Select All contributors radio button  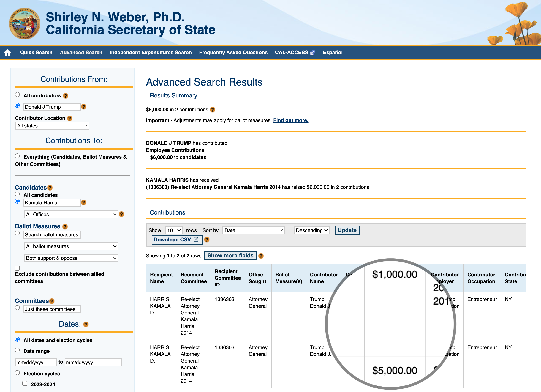(x=17, y=95)
